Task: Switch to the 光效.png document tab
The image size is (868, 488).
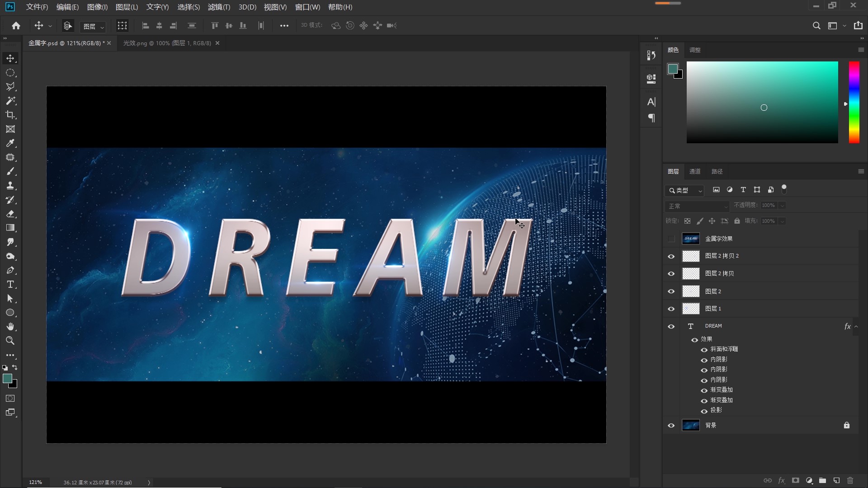Action: [x=167, y=43]
